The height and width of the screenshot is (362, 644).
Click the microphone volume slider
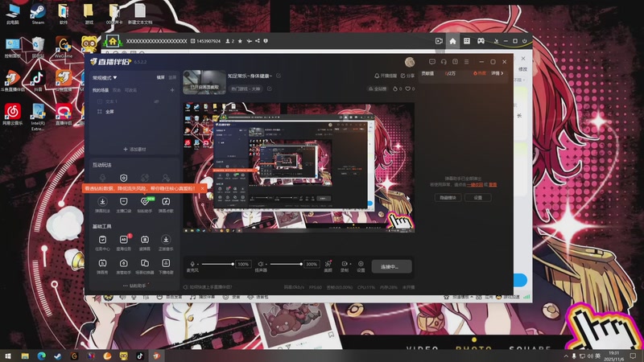click(x=217, y=264)
